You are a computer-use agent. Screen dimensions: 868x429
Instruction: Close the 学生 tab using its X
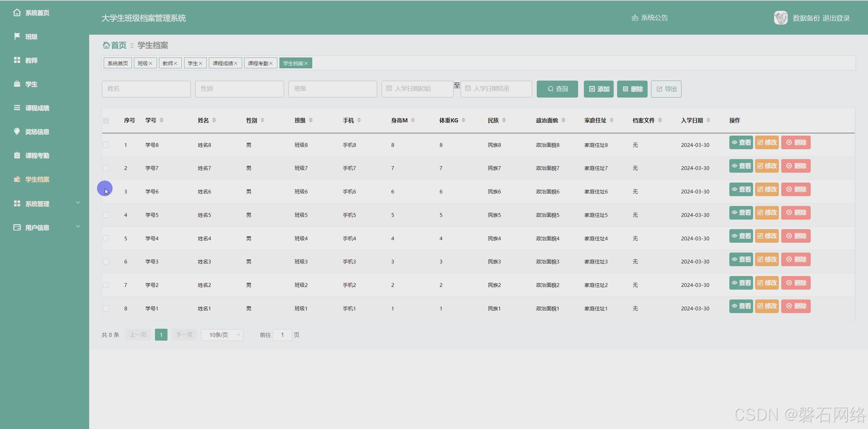pyautogui.click(x=200, y=63)
